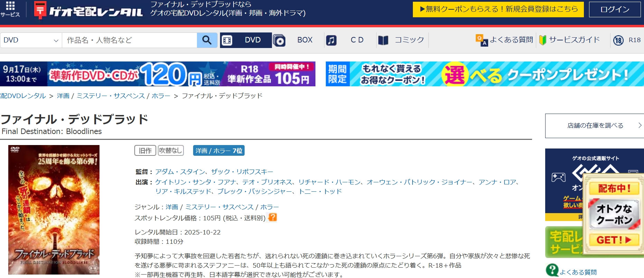This screenshot has width=644, height=278.
Task: Select the BOX tab
Action: pos(298,40)
